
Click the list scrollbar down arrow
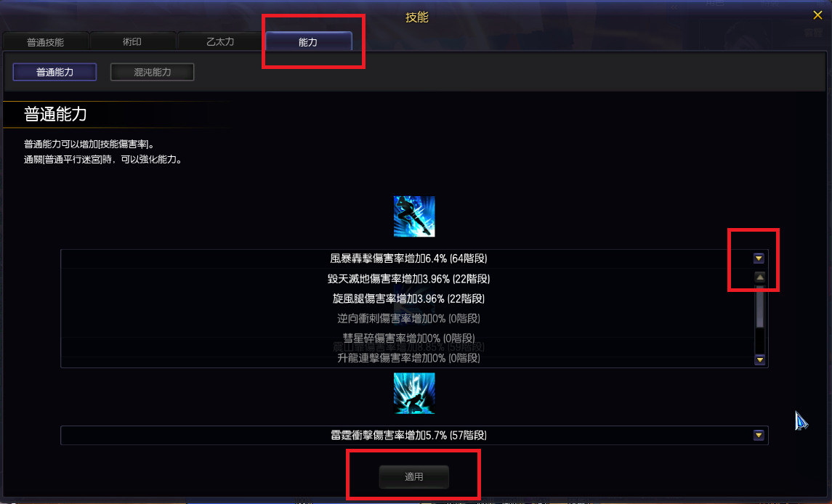click(x=760, y=359)
